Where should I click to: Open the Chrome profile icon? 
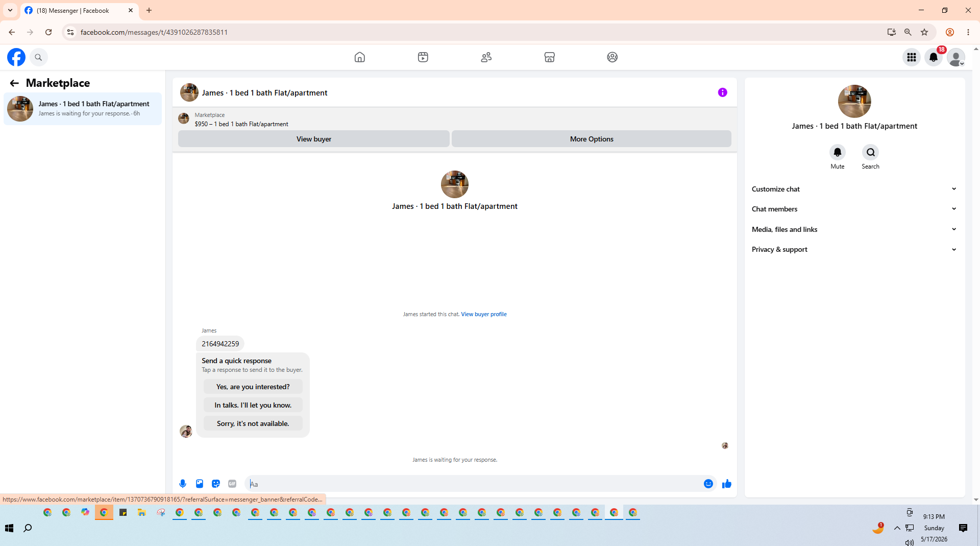950,32
